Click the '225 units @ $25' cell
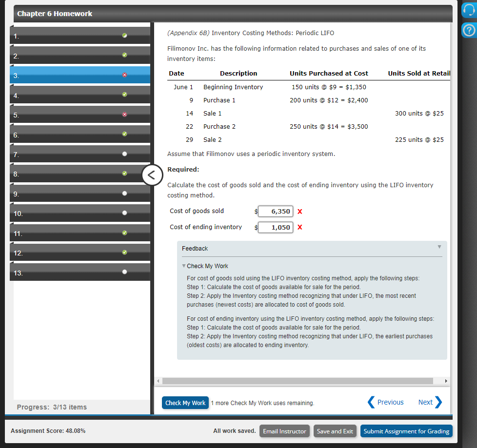 pyautogui.click(x=419, y=139)
